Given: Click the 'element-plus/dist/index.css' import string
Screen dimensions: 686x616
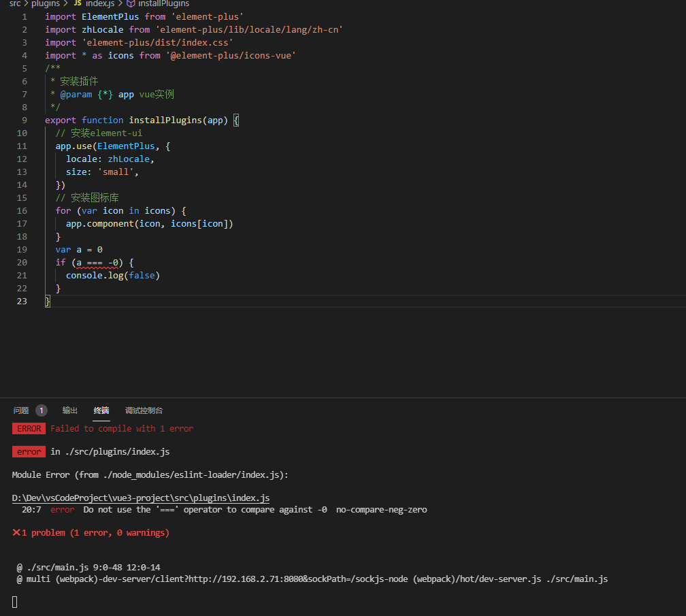Looking at the screenshot, I should pyautogui.click(x=157, y=42).
